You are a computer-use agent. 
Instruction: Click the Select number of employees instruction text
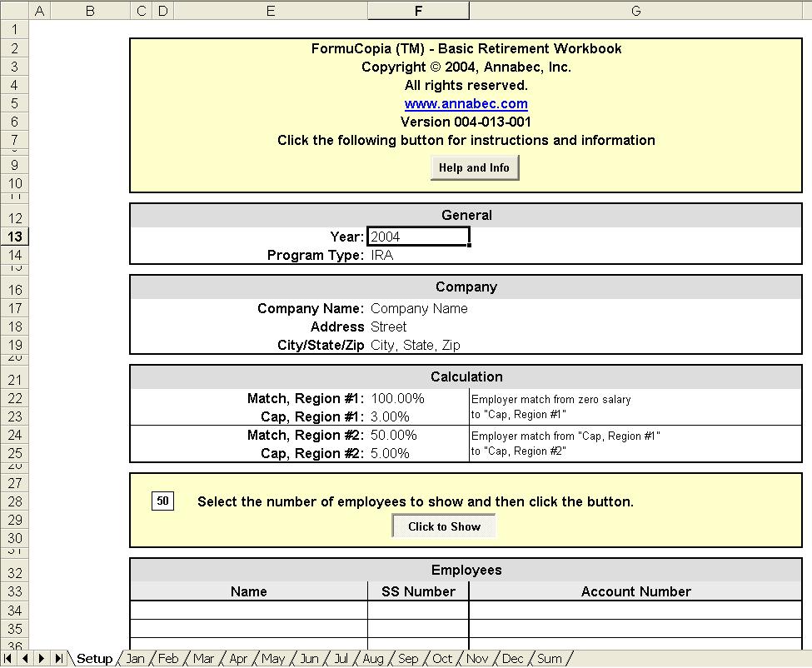click(416, 501)
